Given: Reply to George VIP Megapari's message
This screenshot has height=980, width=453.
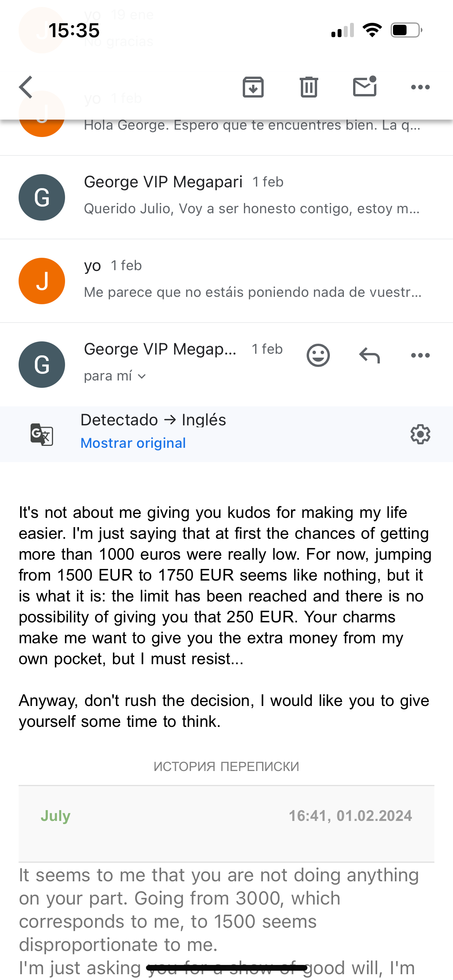Looking at the screenshot, I should click(x=369, y=355).
